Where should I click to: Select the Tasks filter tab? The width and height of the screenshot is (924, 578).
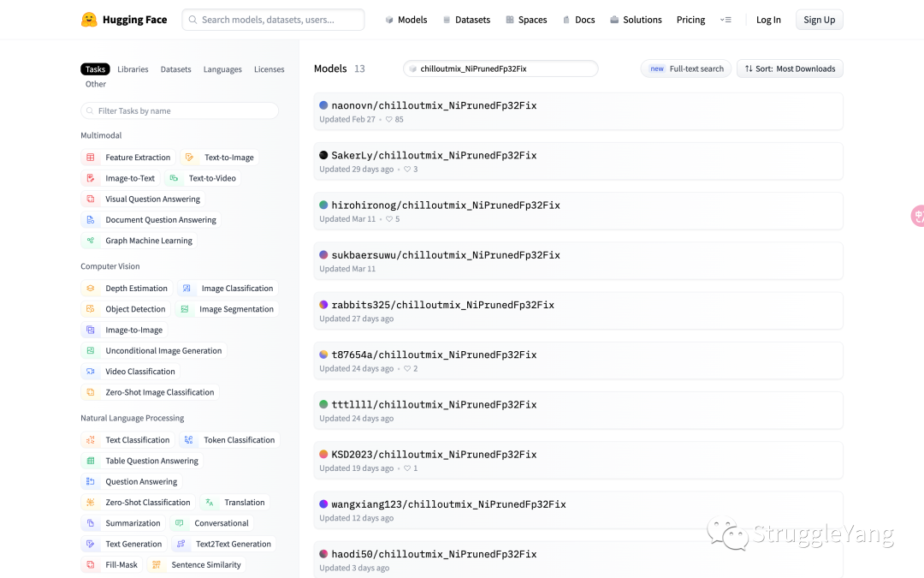(96, 69)
